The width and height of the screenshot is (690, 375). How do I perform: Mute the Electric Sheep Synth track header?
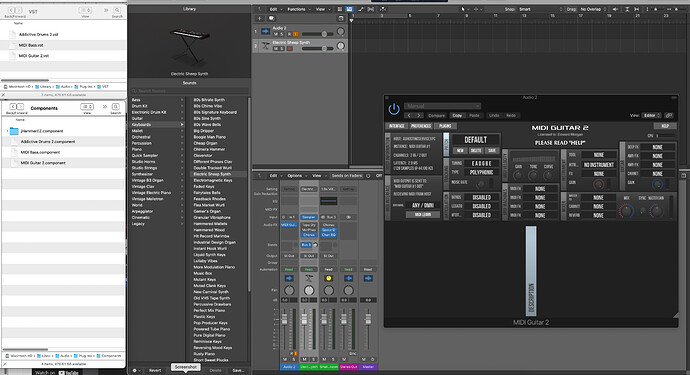(276, 48)
